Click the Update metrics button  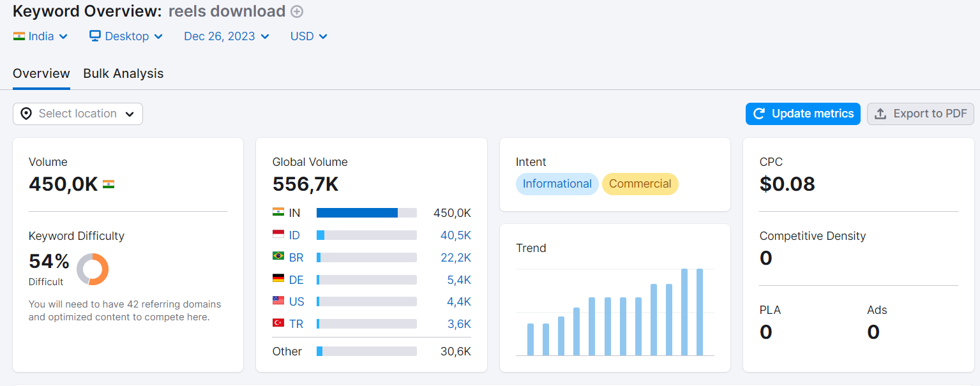803,114
